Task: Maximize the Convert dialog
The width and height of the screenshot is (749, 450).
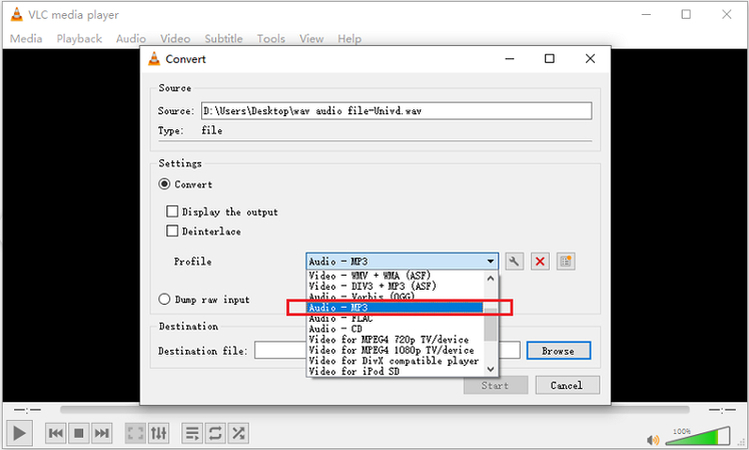Action: 549,59
